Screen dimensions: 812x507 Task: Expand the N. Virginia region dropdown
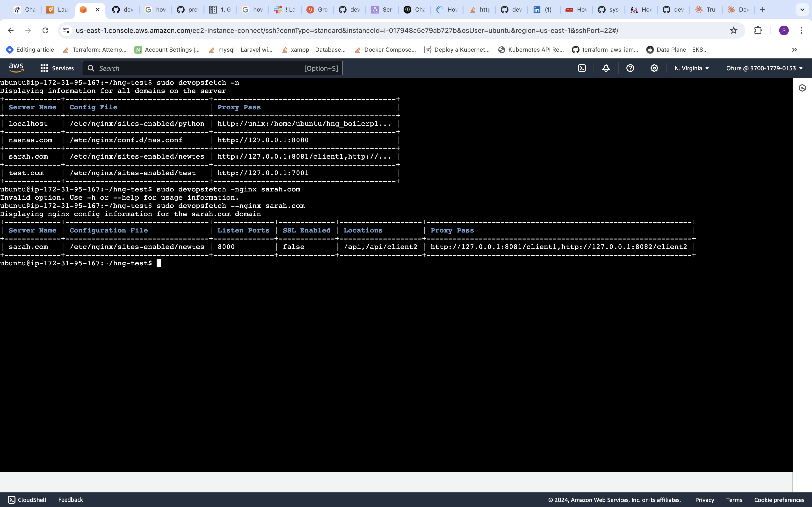coord(692,68)
